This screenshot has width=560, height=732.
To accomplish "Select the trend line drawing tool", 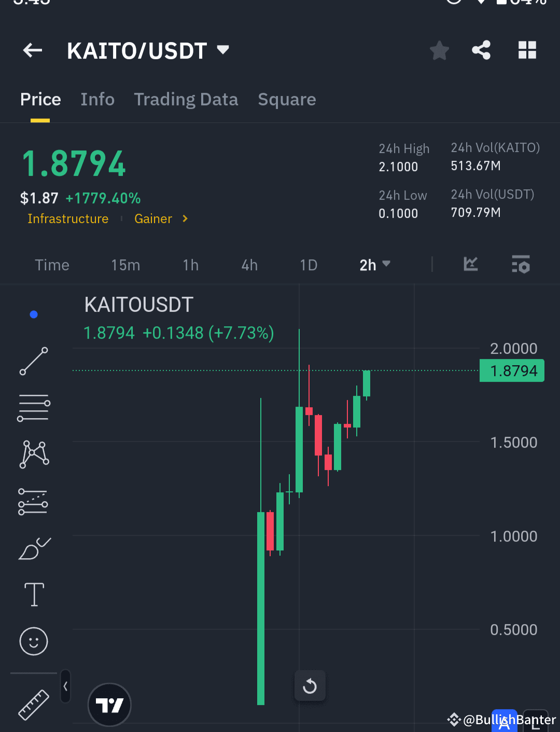I will 33,360.
